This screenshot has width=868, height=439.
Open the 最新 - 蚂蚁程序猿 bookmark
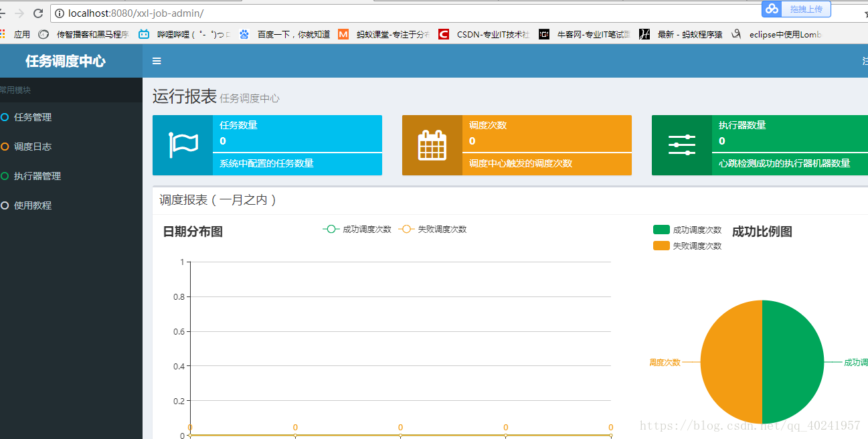681,34
